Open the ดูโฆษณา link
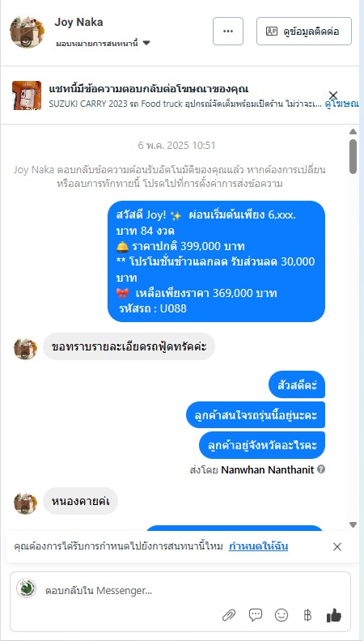 pyautogui.click(x=341, y=104)
